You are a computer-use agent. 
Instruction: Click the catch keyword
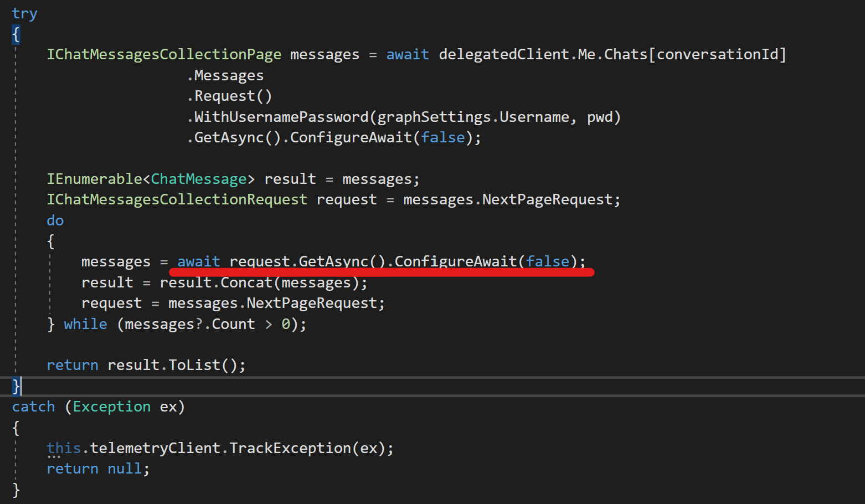tap(33, 406)
